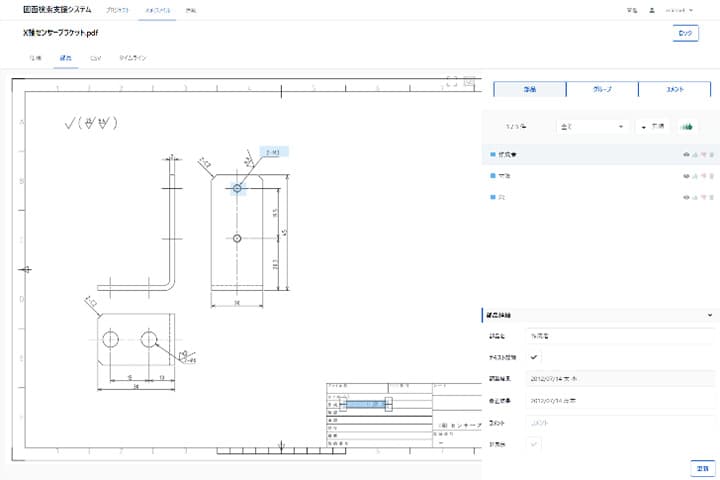This screenshot has height=480, width=720.
Task: Click the 図面検査支援システム app title
Action: pyautogui.click(x=57, y=10)
